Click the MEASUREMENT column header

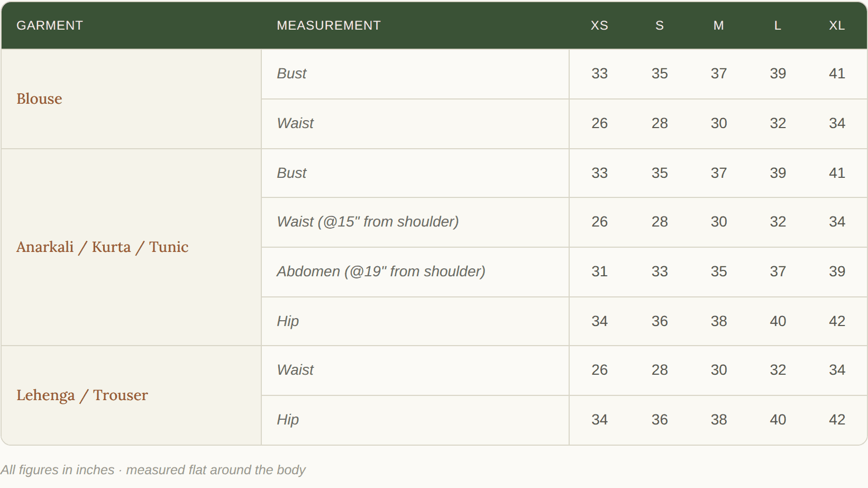(x=328, y=25)
